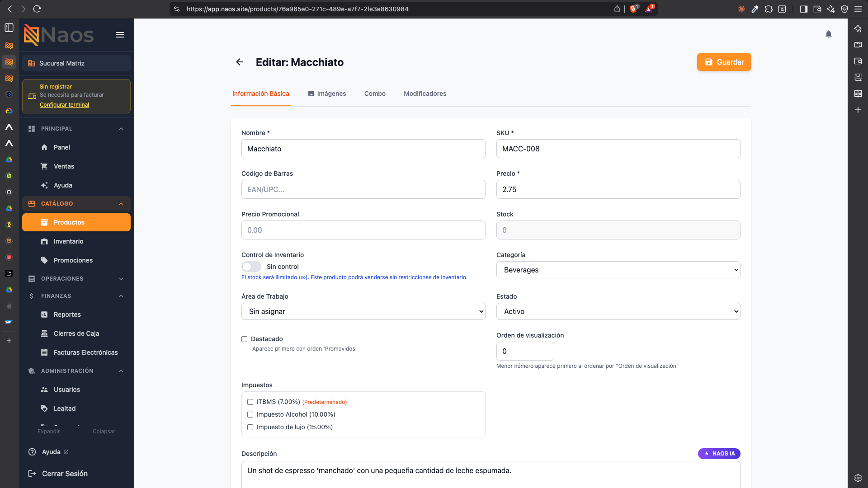Click Cerrar Sesión text
Screen dimensions: 868x488
[65, 474]
